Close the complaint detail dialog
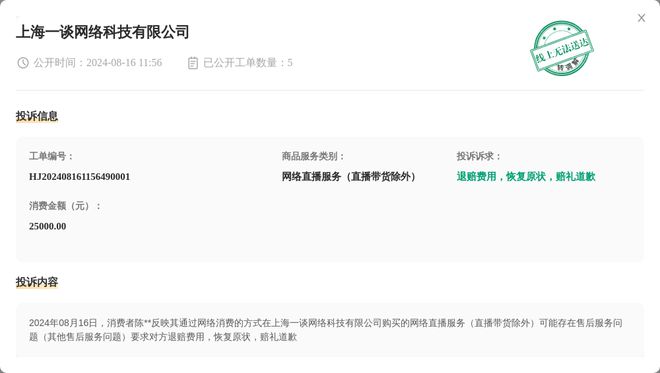This screenshot has width=660, height=373. pos(641,18)
